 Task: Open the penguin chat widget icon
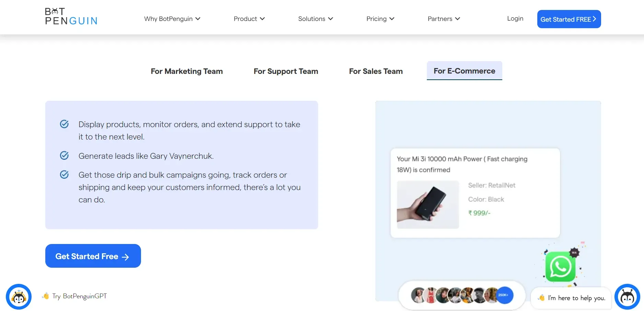click(627, 297)
